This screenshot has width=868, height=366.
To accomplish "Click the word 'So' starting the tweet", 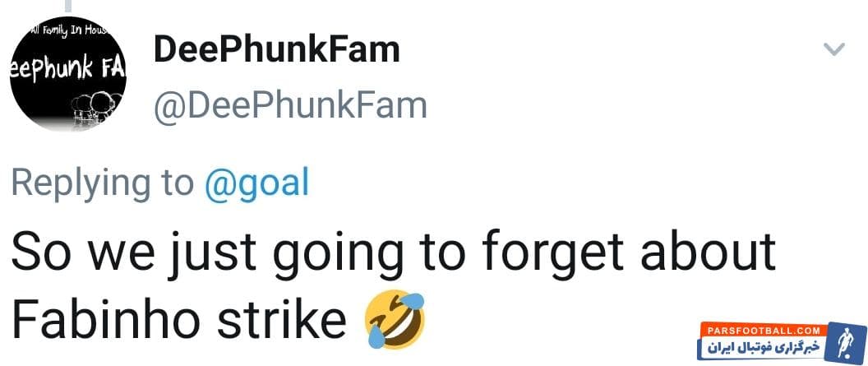I will (x=36, y=255).
